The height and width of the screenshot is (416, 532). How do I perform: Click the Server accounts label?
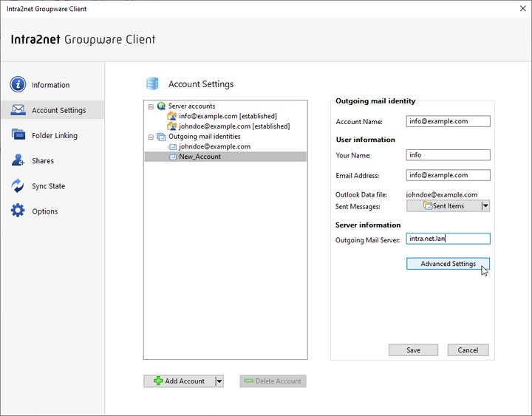click(191, 106)
